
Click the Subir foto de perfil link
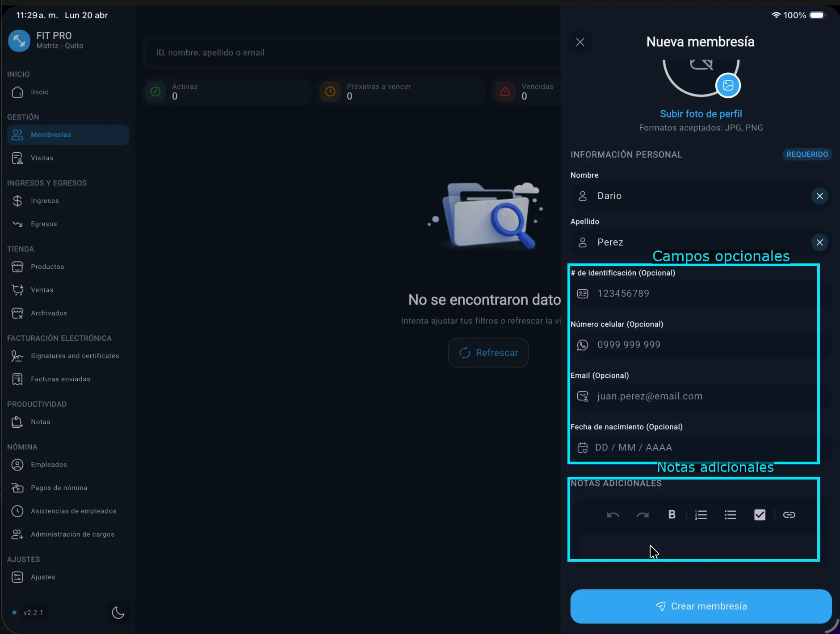[x=701, y=114]
